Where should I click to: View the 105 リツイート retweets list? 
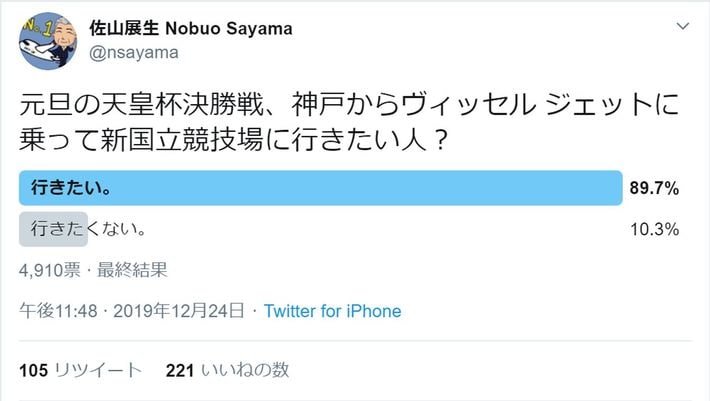(x=81, y=370)
